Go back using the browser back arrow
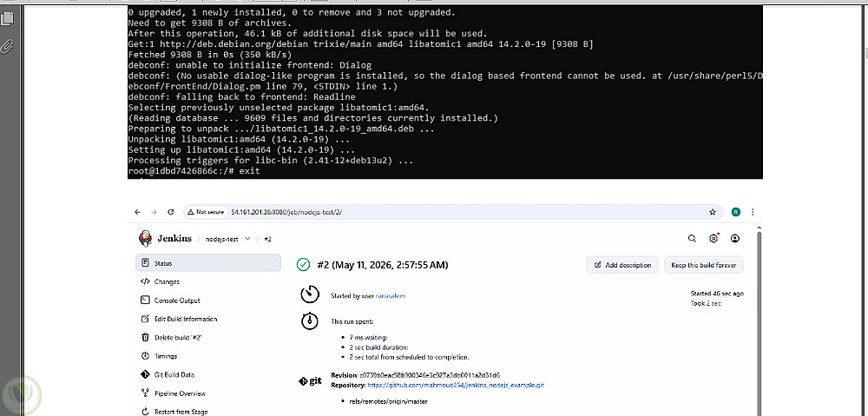Screen dimensions: 868x416 (138, 212)
